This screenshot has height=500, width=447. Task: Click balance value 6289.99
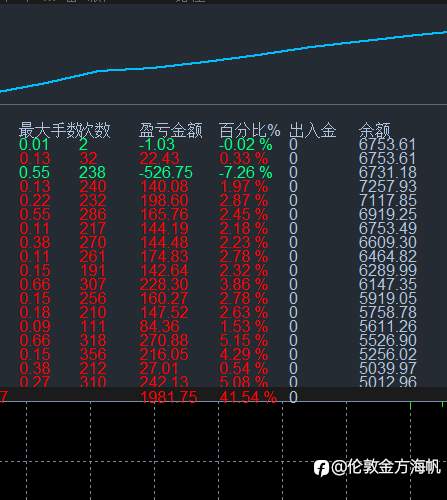388,271
